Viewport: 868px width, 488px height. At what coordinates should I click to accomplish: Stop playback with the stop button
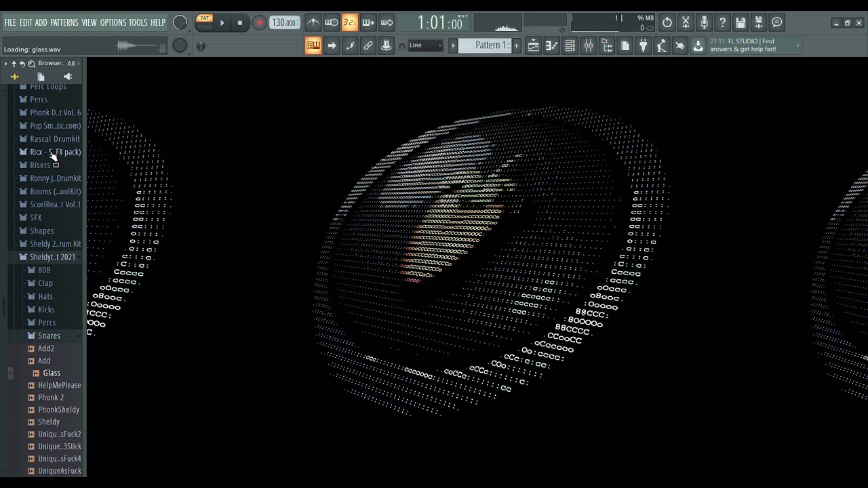click(239, 23)
